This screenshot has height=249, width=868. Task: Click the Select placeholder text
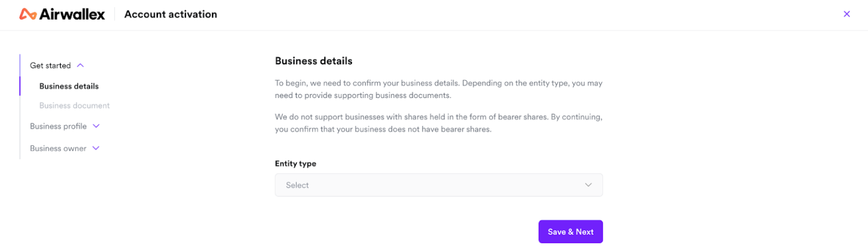[x=297, y=185]
